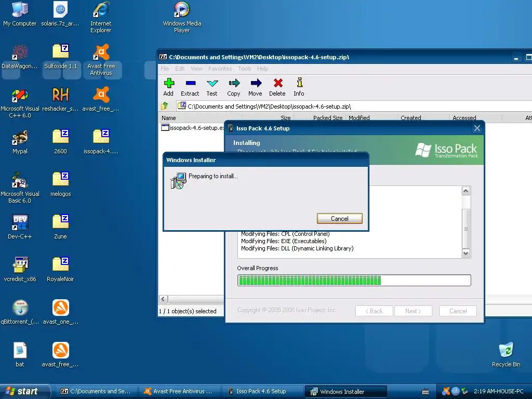Open the Recycle Bin icon

click(506, 355)
